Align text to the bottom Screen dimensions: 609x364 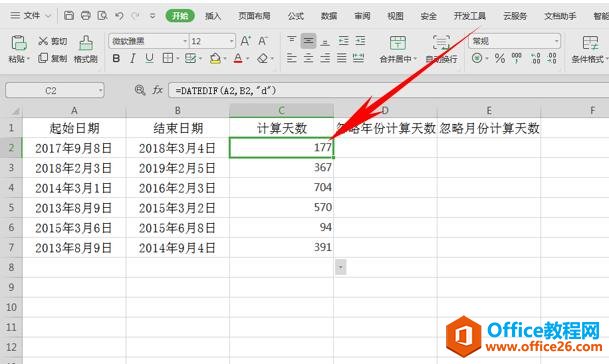[x=325, y=41]
